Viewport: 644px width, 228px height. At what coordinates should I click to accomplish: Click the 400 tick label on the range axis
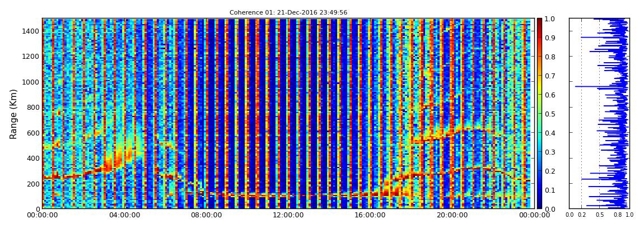[x=33, y=158]
